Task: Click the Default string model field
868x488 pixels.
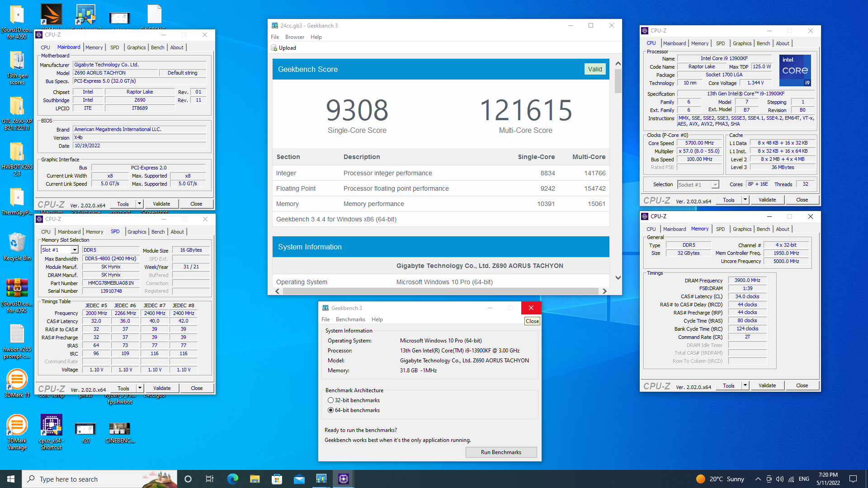Action: (x=182, y=73)
